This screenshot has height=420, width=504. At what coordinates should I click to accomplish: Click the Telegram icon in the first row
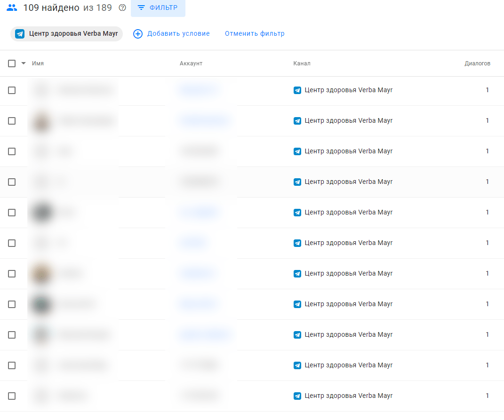(297, 90)
